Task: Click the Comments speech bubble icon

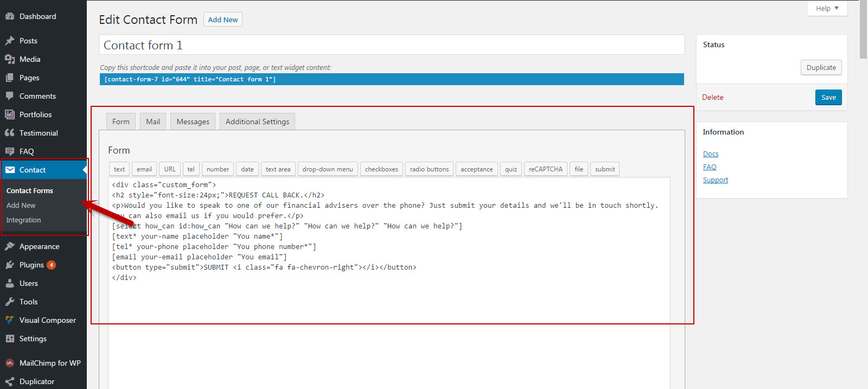Action: 10,96
